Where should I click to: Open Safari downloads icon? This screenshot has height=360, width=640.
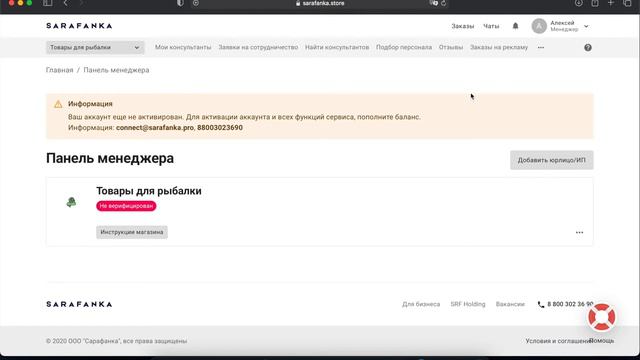[579, 3]
